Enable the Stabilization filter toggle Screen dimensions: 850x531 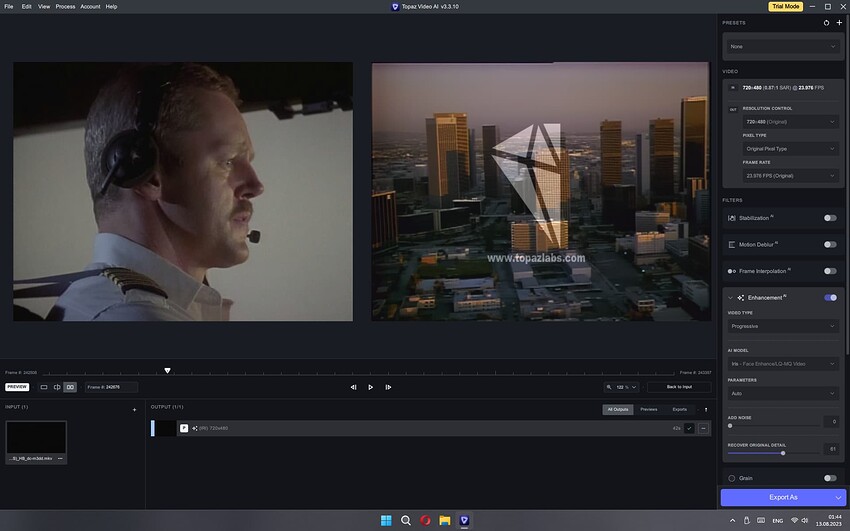coord(830,218)
